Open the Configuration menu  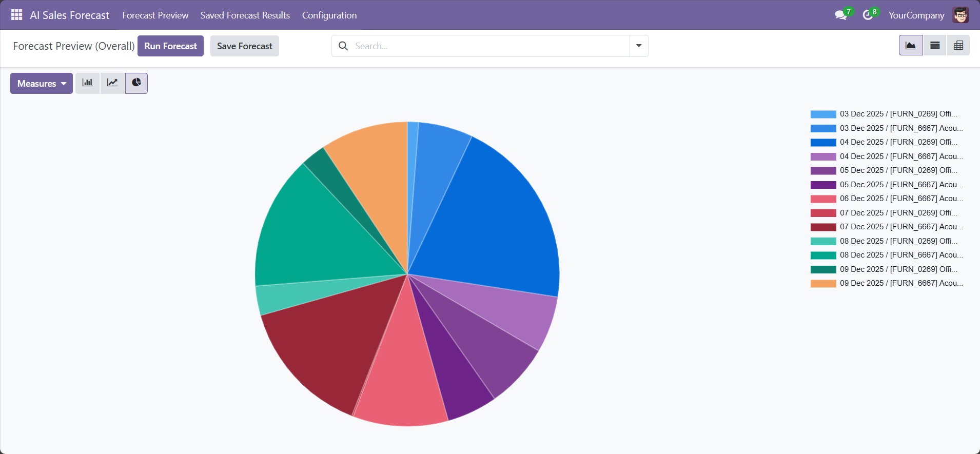click(329, 15)
